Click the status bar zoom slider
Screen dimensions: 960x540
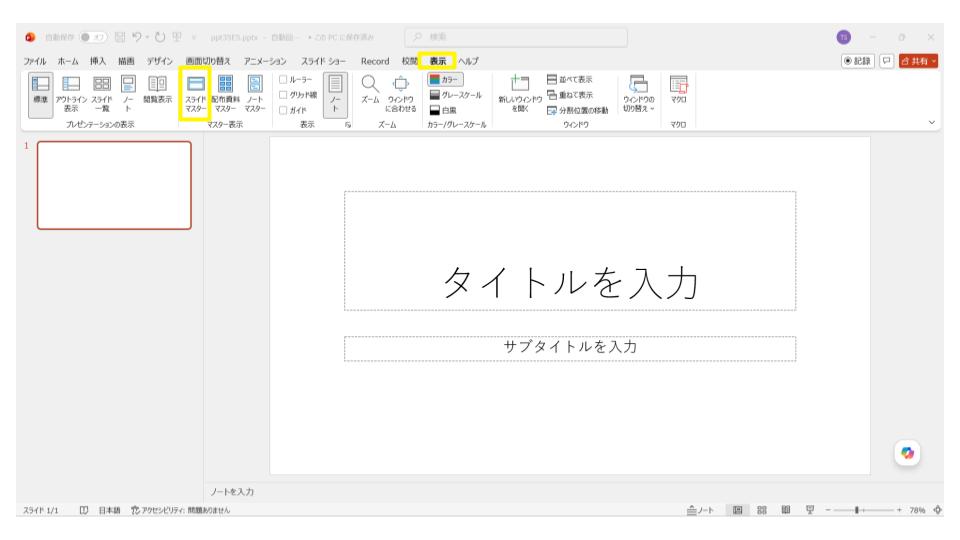(x=863, y=510)
